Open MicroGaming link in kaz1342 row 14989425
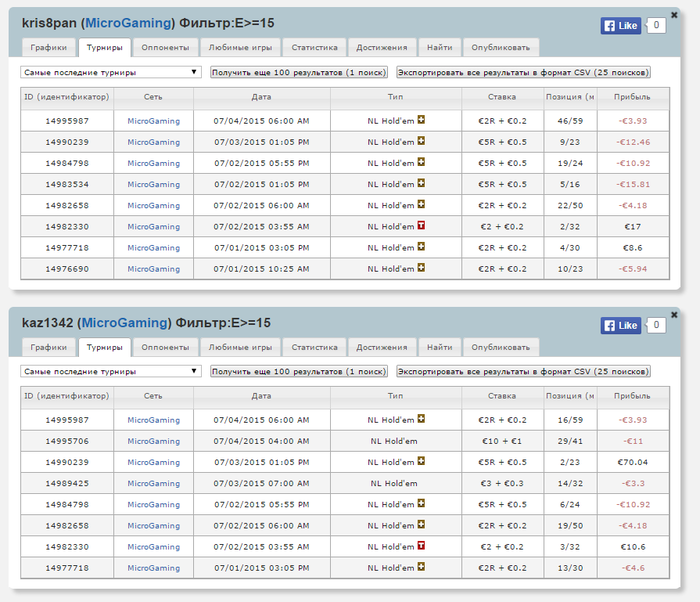 (x=154, y=483)
